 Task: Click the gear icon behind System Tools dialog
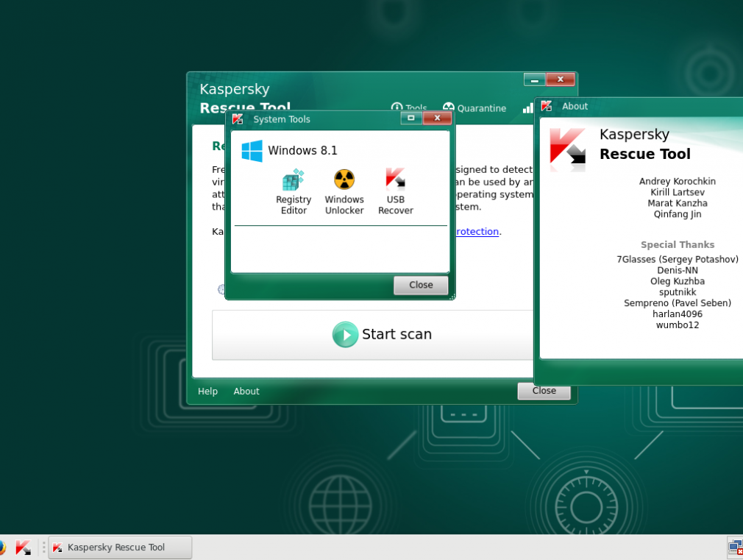(221, 289)
